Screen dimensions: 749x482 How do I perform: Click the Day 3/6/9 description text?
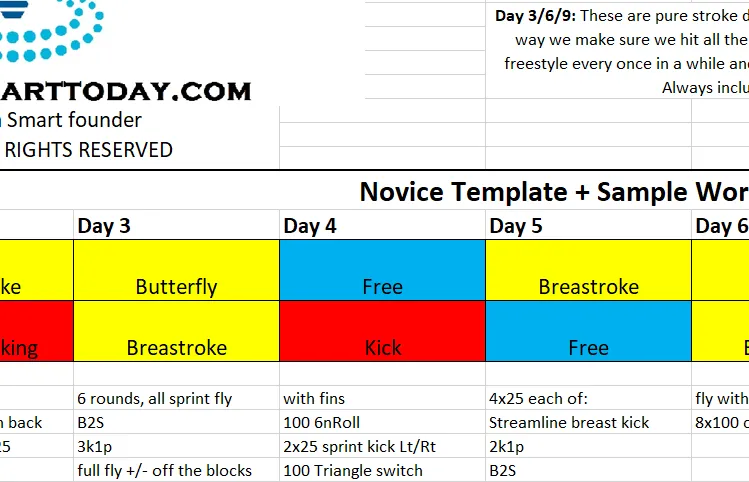click(x=622, y=52)
